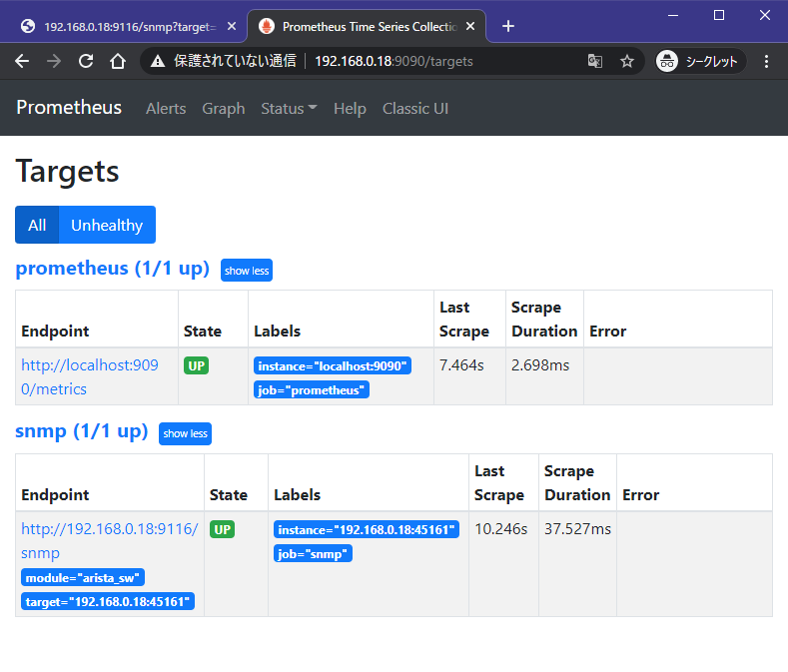Click the browser forward arrow

click(x=54, y=61)
